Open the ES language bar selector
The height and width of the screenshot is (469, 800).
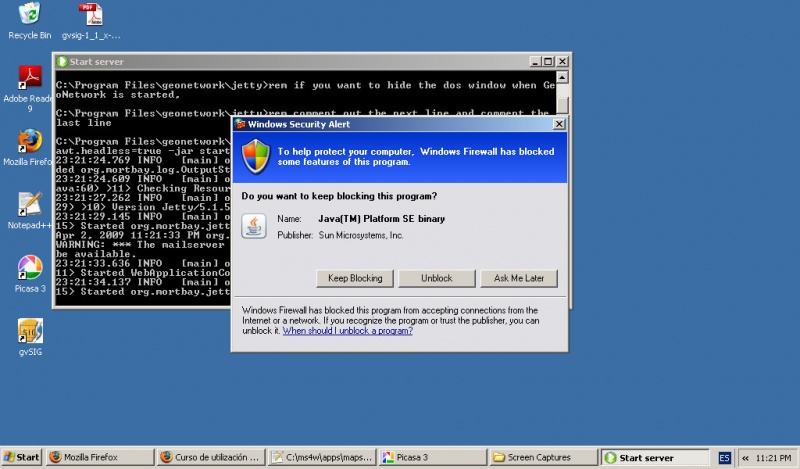(x=724, y=457)
